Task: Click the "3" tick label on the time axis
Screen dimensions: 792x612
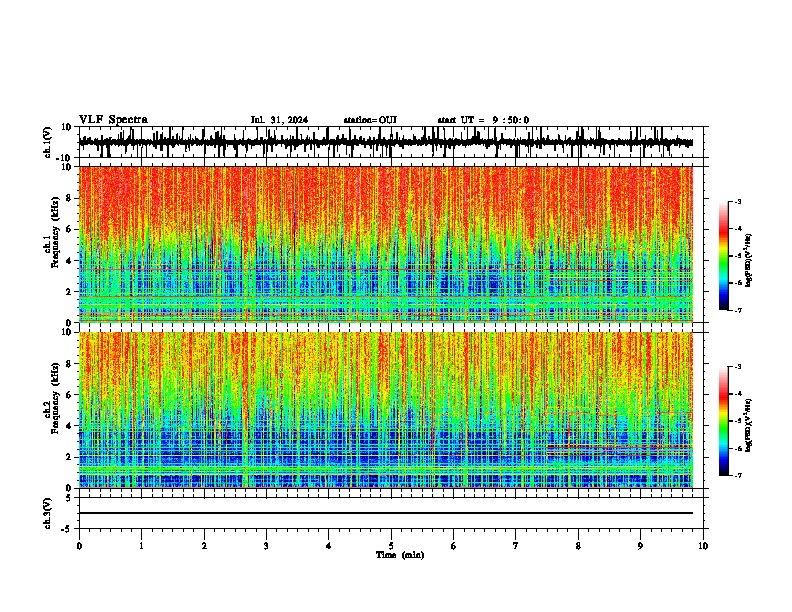Action: [266, 546]
